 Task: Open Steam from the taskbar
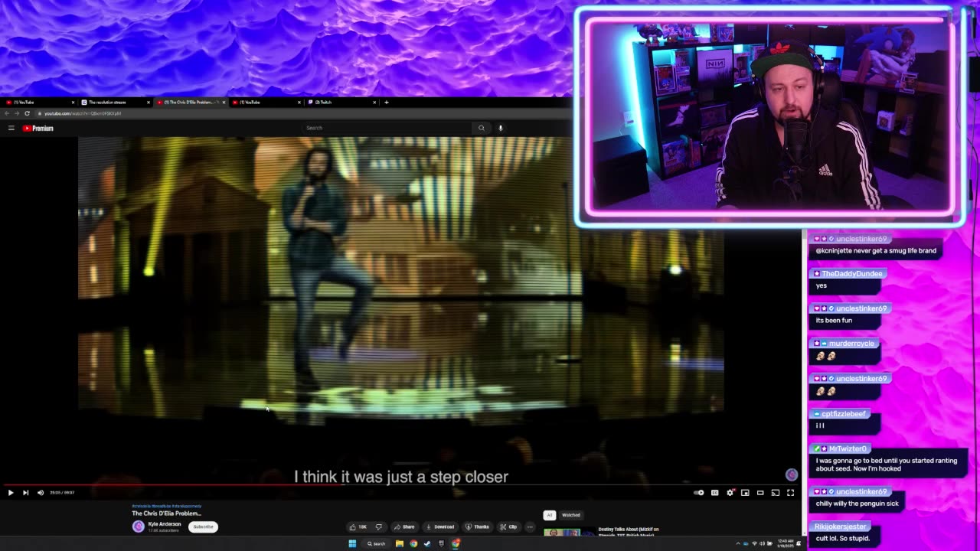point(427,543)
